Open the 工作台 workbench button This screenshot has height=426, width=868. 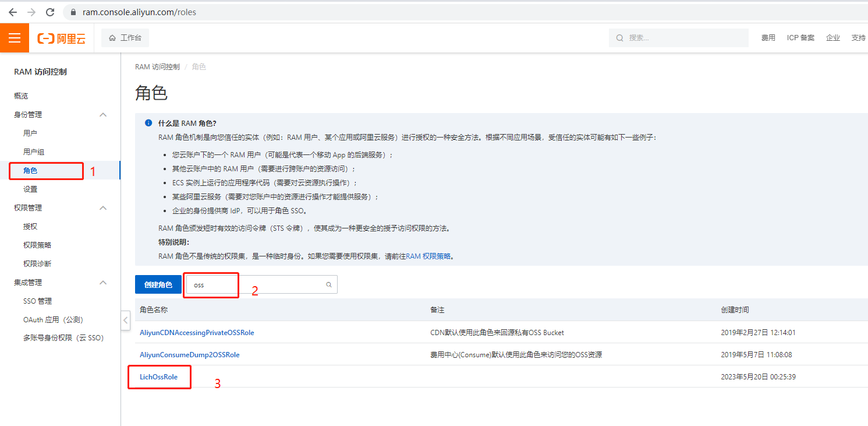[x=125, y=38]
